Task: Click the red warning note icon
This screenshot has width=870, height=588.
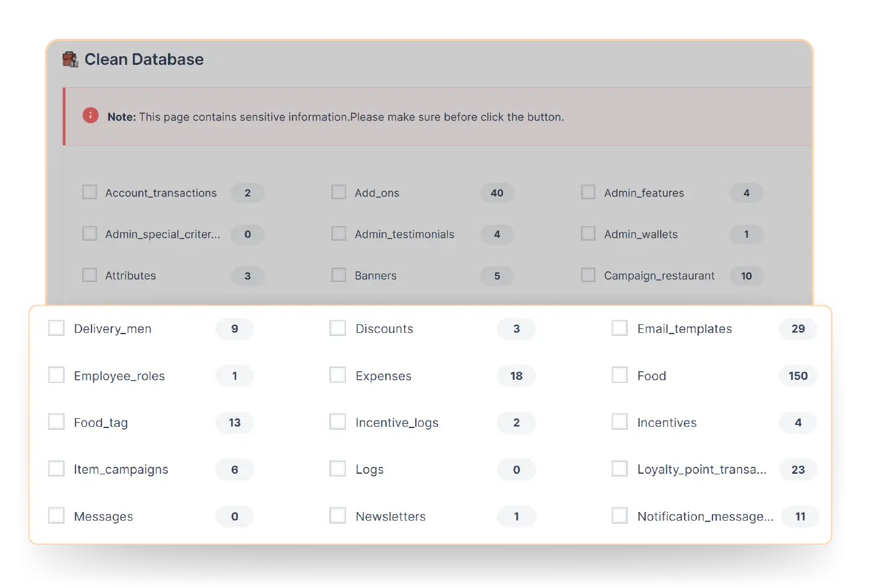Action: (x=91, y=115)
